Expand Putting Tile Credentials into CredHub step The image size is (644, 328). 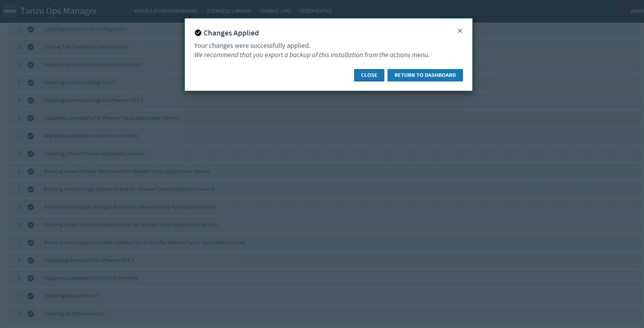tap(19, 47)
